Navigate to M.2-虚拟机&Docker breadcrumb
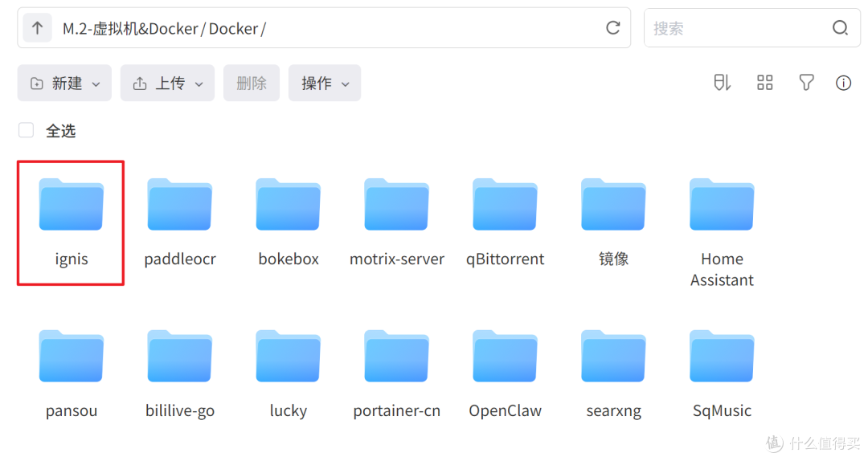The height and width of the screenshot is (461, 868). (130, 28)
